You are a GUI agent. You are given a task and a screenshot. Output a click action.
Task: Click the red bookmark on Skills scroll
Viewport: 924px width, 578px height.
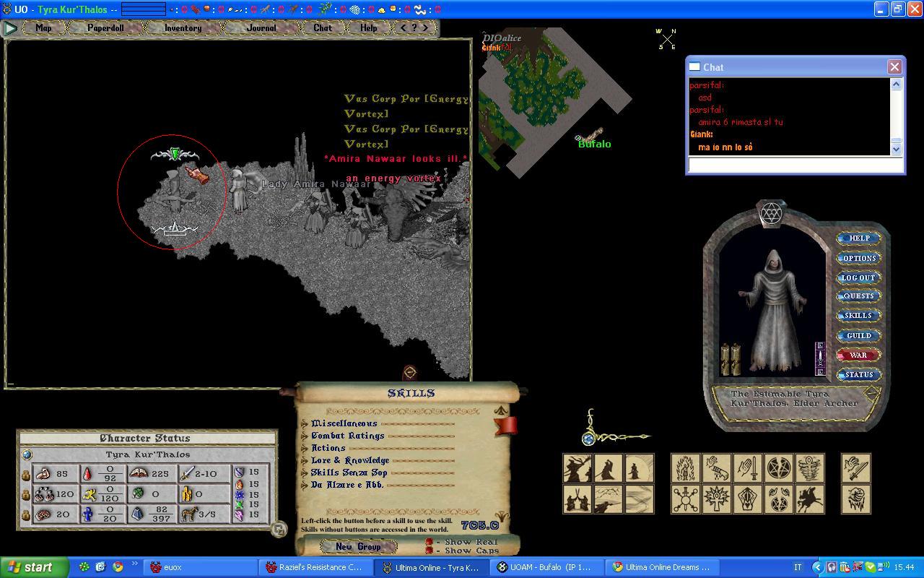point(505,425)
